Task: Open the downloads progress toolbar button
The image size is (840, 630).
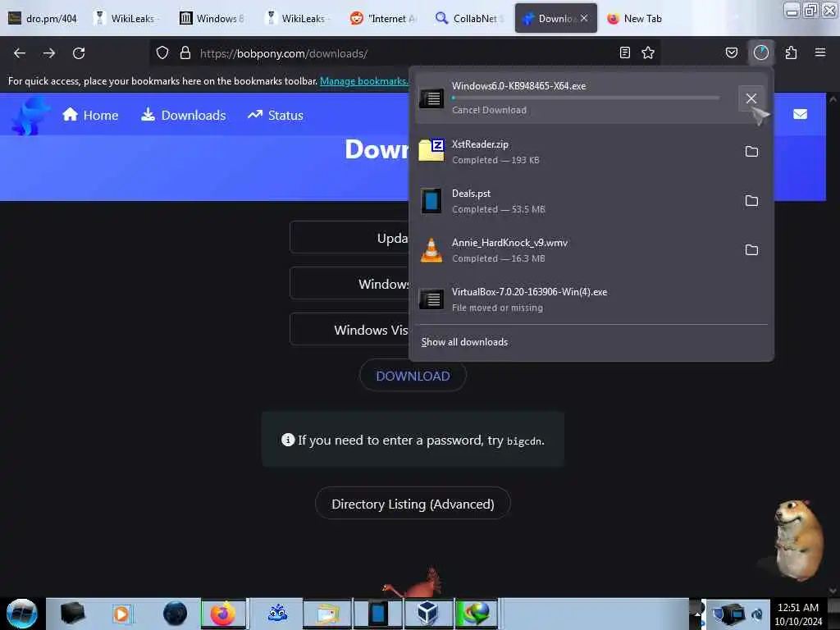Action: tap(761, 52)
